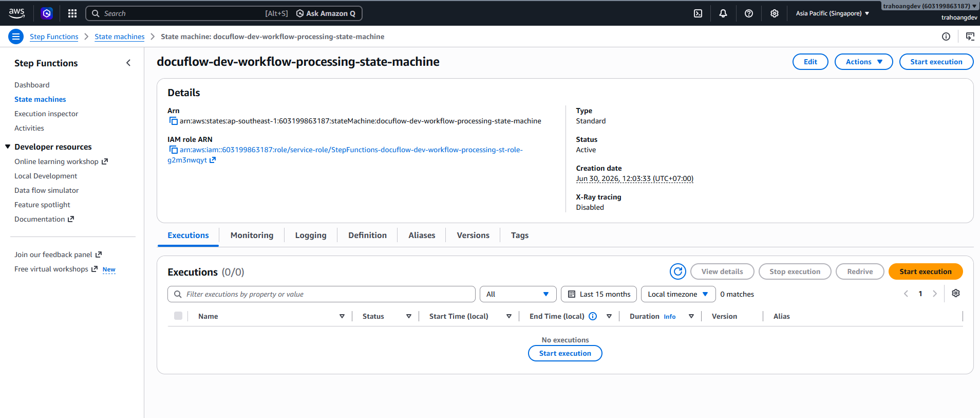Open the Amazon Q purple hexagon icon
Image resolution: width=980 pixels, height=418 pixels.
(47, 13)
